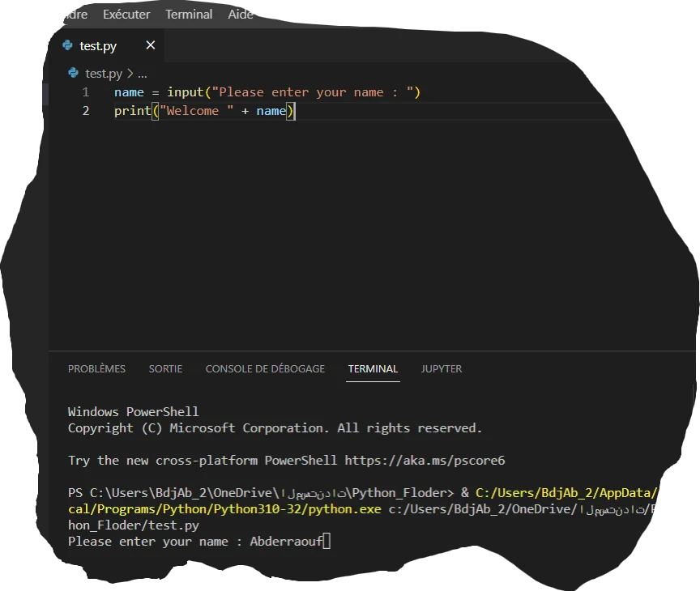The height and width of the screenshot is (591, 700).
Task: Open the CONSOLE DE DÉBOGAGE tab
Action: (265, 368)
